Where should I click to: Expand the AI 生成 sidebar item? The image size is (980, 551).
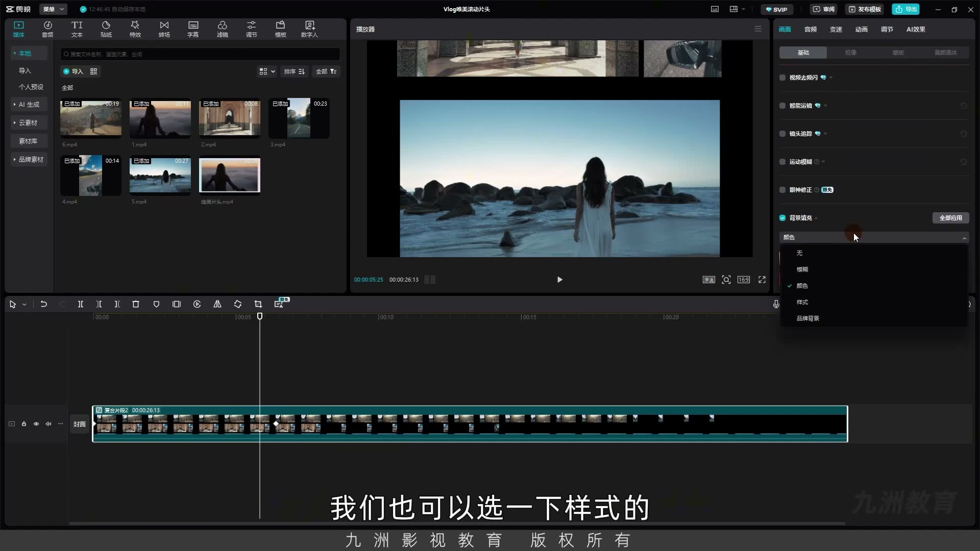coord(29,105)
